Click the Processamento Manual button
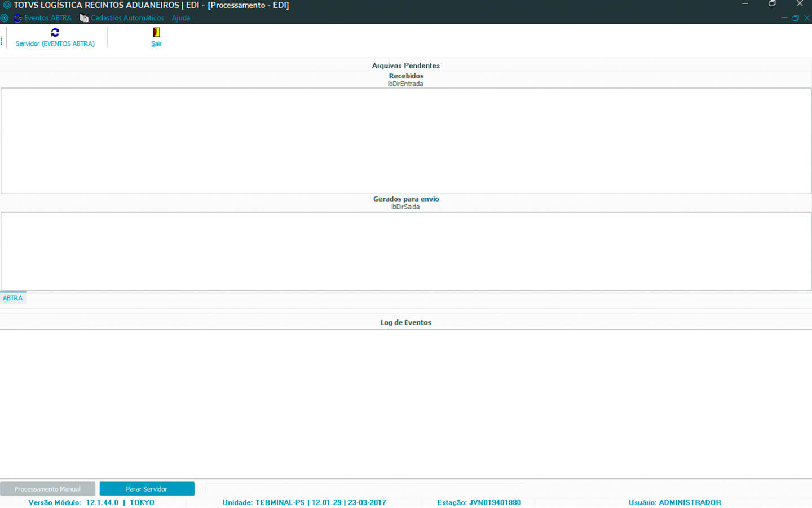 pyautogui.click(x=47, y=489)
